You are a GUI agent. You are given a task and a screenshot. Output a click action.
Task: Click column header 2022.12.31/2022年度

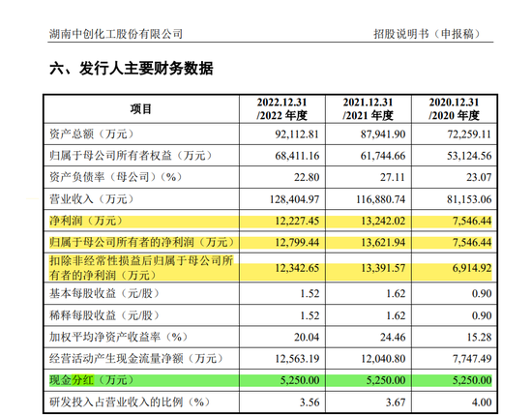(281, 109)
